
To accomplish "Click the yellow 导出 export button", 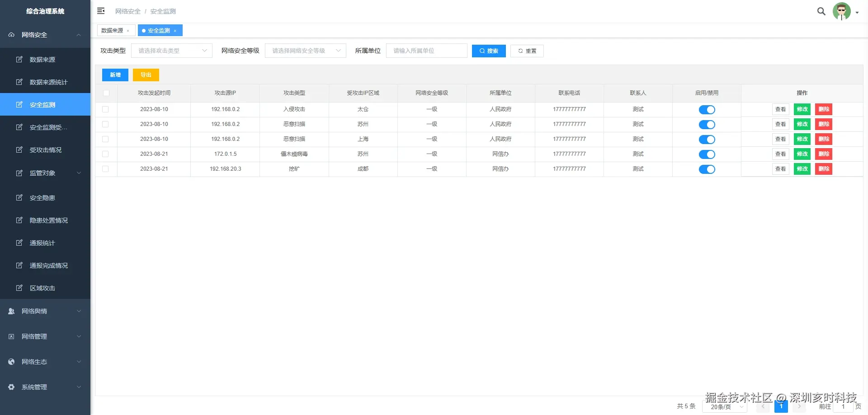I will tap(146, 75).
